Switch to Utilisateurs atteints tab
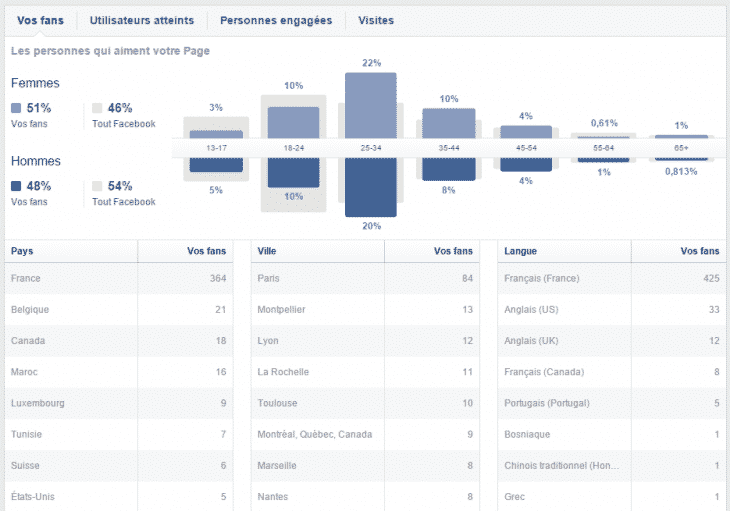730x511 pixels. (x=141, y=20)
